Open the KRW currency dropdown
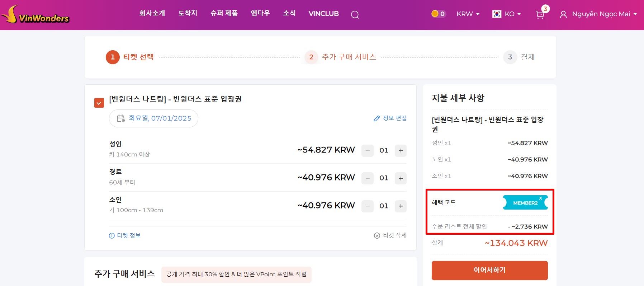Screen dimensions: 644x286 (x=468, y=14)
